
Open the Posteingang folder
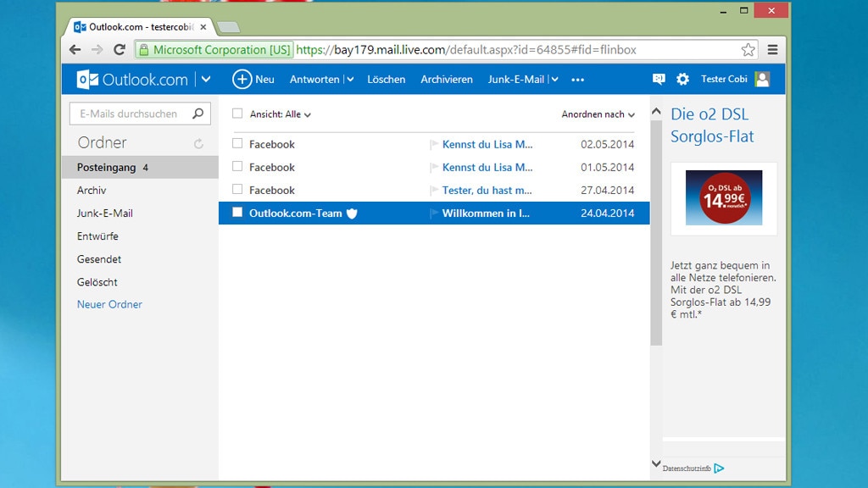[140, 167]
